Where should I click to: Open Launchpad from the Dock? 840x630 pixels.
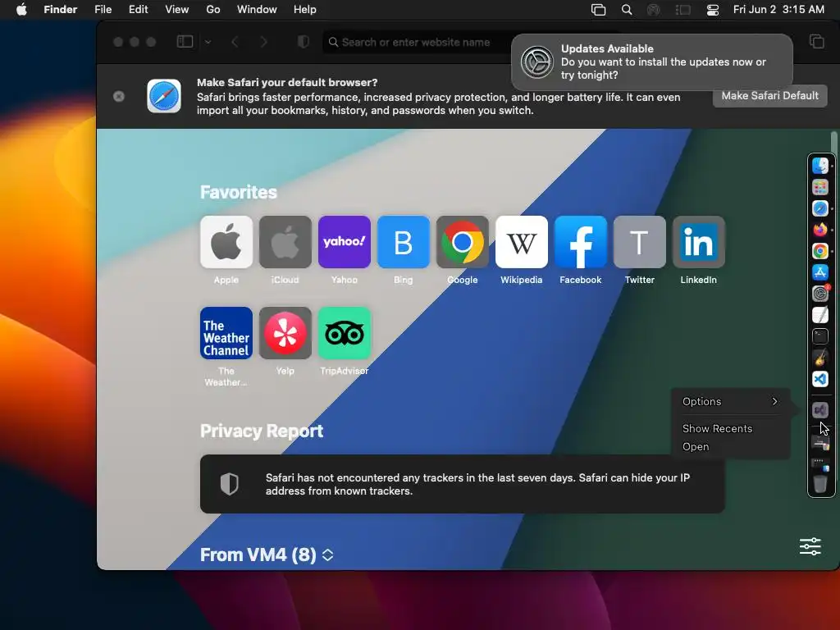tap(819, 187)
